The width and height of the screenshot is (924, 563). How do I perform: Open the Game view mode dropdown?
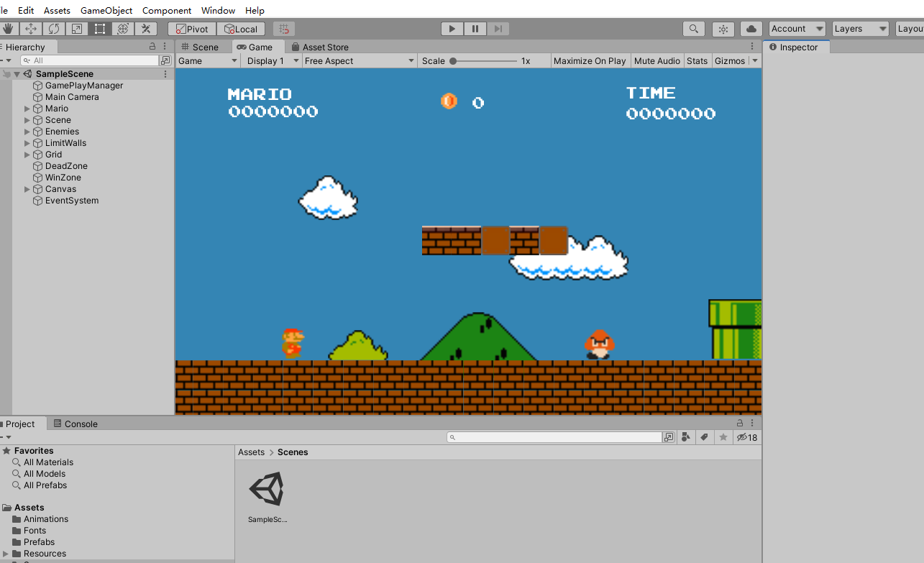click(x=208, y=61)
